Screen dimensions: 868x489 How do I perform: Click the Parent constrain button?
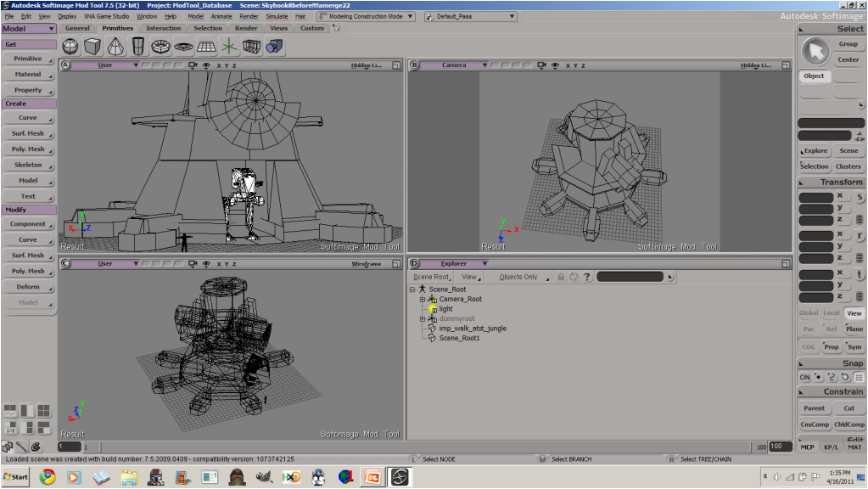[814, 408]
